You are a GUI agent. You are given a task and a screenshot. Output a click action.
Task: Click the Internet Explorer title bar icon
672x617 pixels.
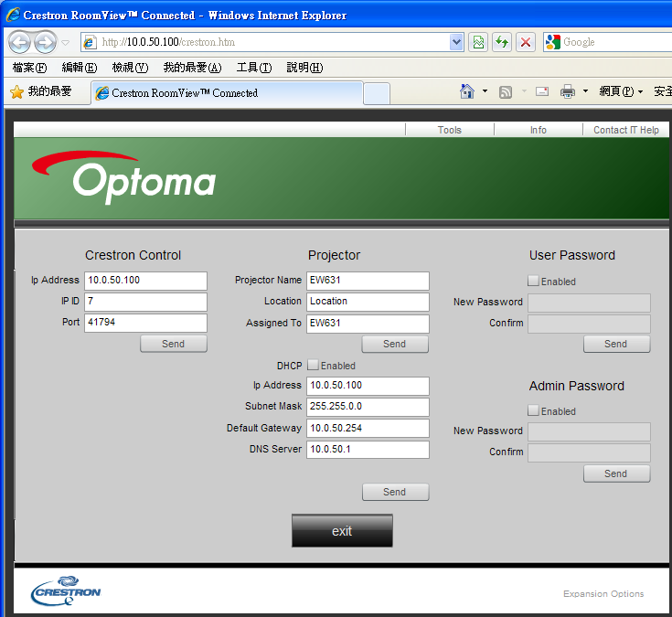click(13, 15)
